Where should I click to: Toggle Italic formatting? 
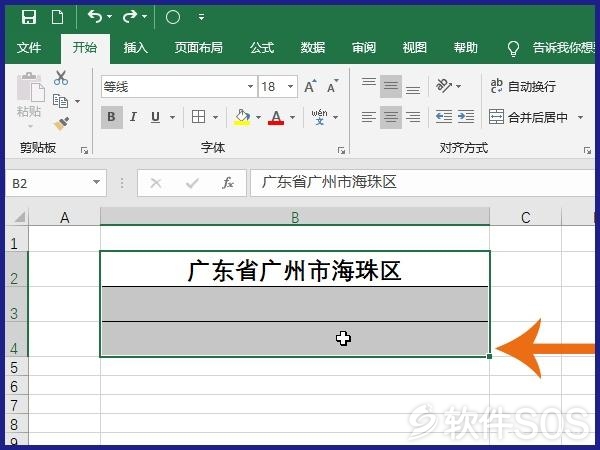[x=133, y=117]
